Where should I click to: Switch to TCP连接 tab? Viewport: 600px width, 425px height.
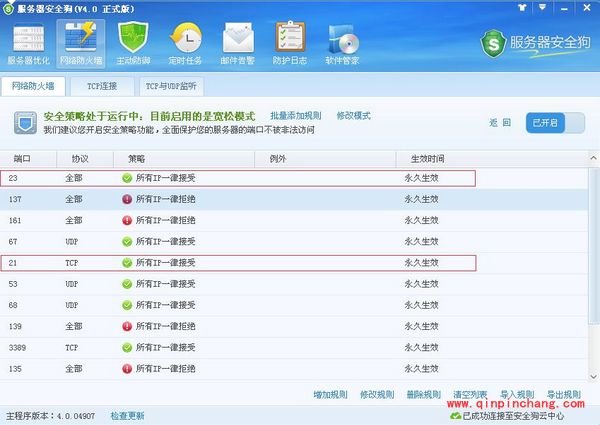(x=102, y=86)
